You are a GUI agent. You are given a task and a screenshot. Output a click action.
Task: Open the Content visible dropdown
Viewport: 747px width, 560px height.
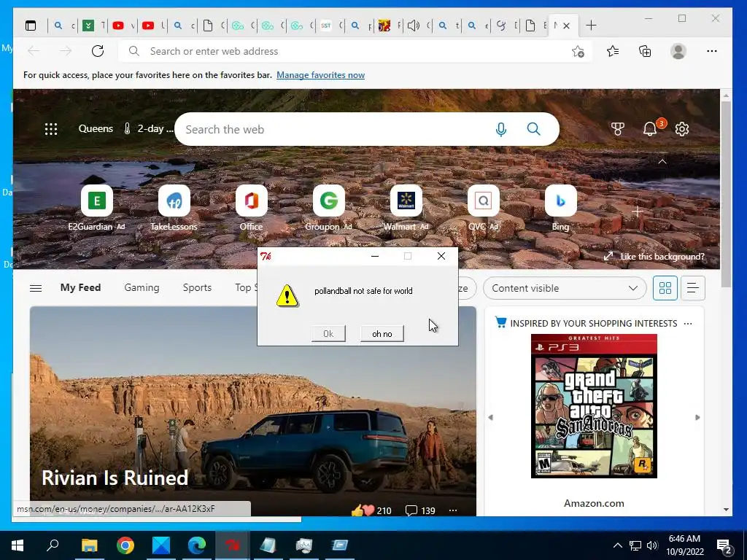pos(565,288)
